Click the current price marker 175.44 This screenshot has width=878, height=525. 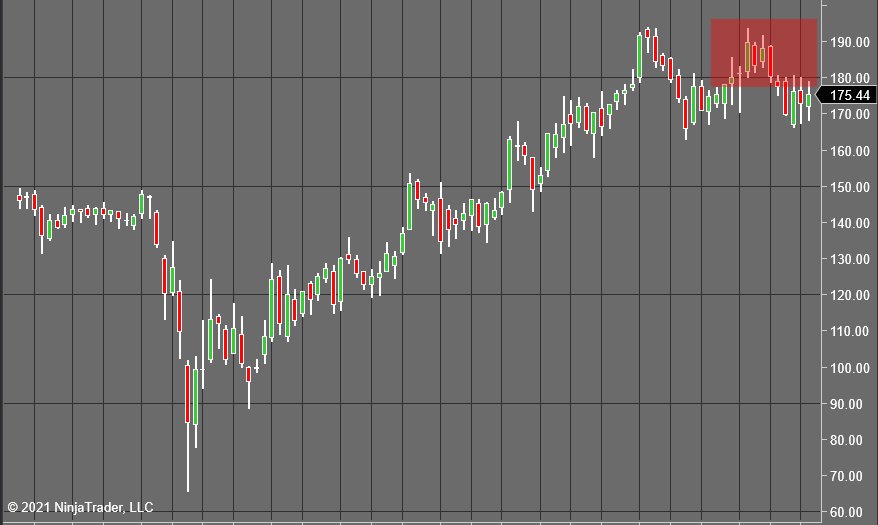click(x=847, y=95)
